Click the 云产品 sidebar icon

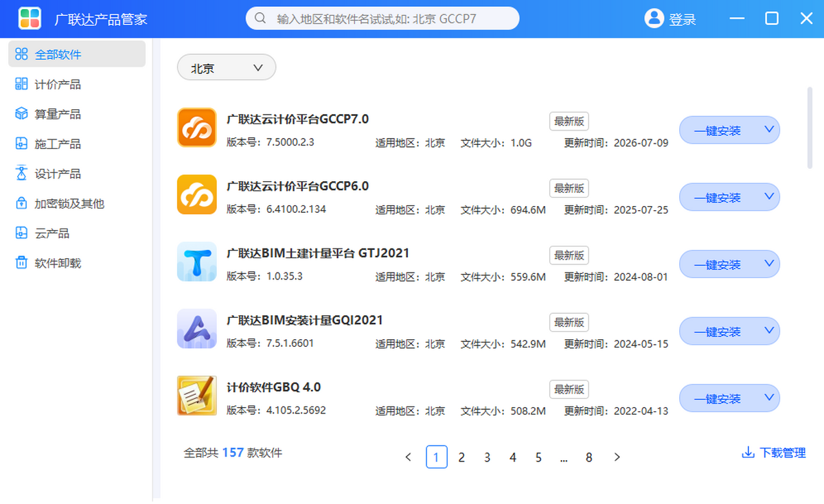pyautogui.click(x=21, y=233)
